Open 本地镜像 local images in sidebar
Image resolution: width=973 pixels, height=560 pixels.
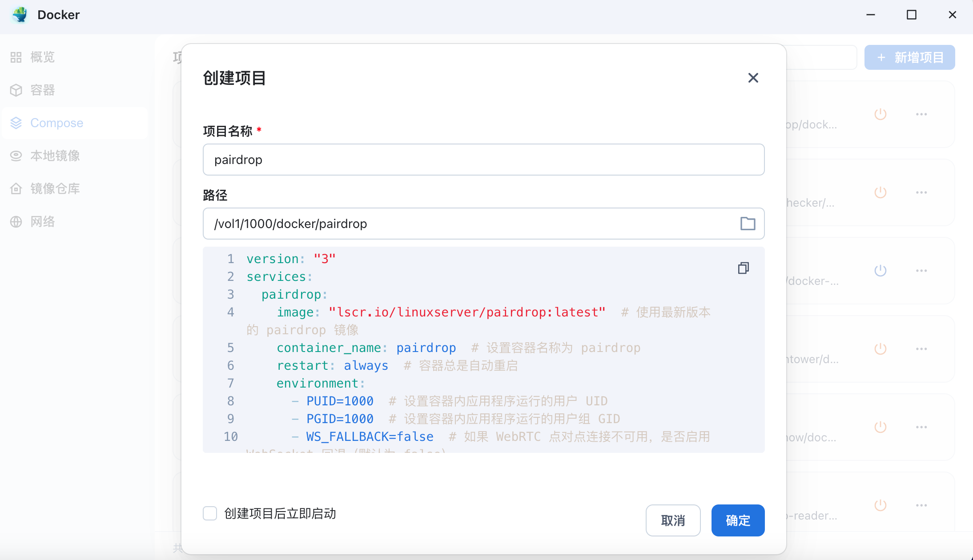(74, 156)
